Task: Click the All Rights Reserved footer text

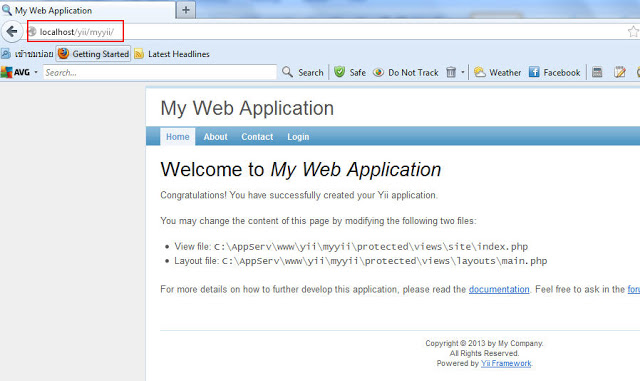Action: tap(484, 353)
